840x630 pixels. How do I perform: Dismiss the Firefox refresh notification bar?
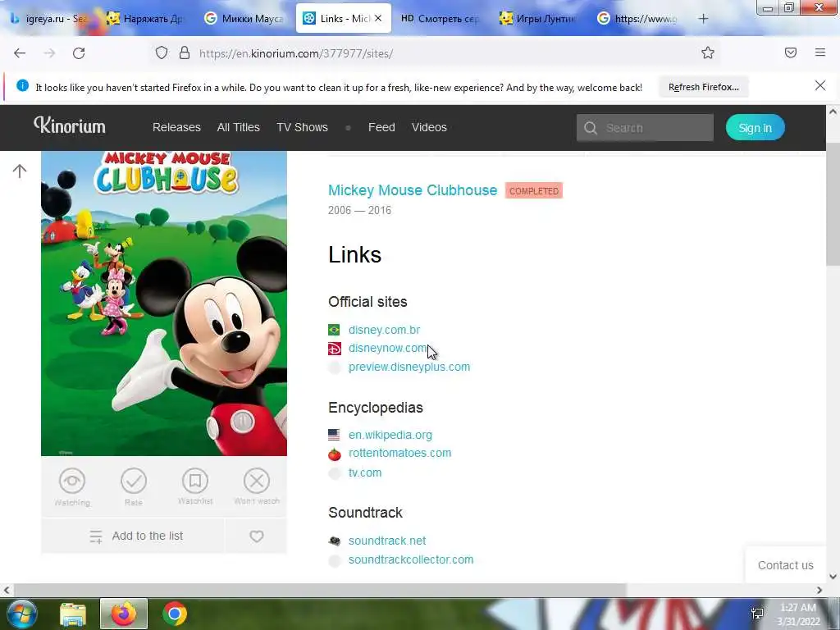820,85
